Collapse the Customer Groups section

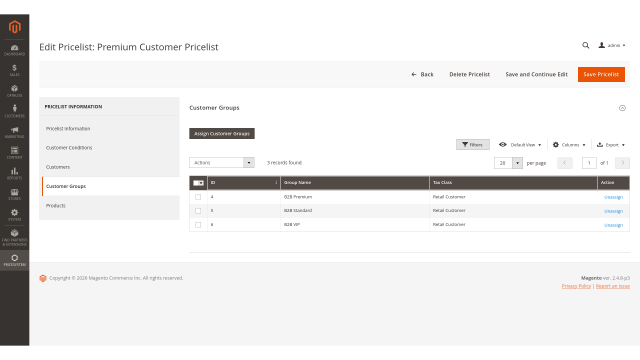tap(622, 108)
